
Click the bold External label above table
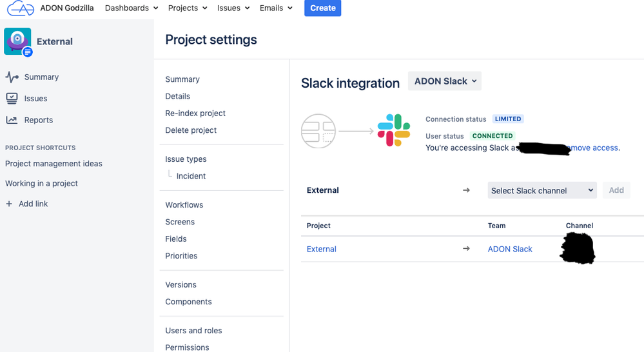323,190
